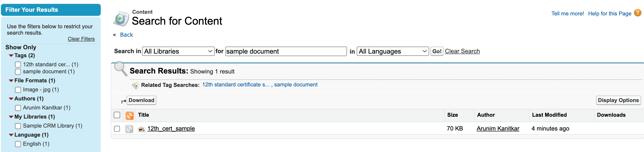
Task: Click 'sample document' related tag link
Action: point(295,85)
